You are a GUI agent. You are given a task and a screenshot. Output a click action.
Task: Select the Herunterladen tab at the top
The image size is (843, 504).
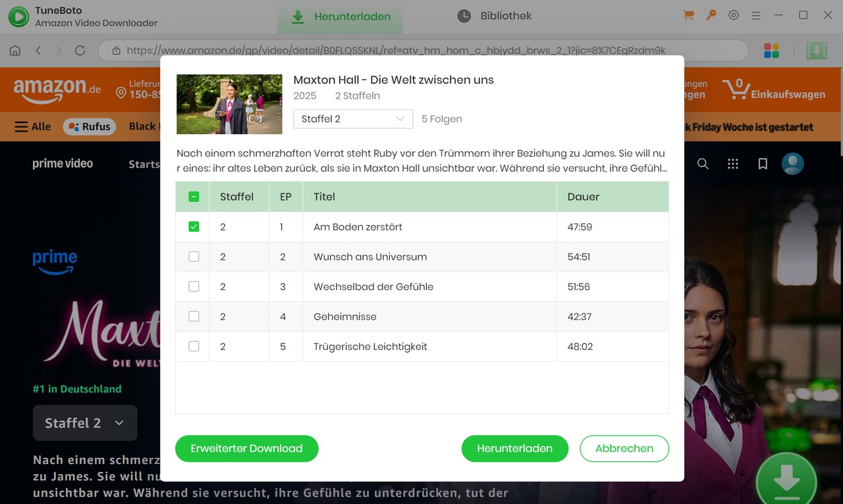click(x=340, y=15)
